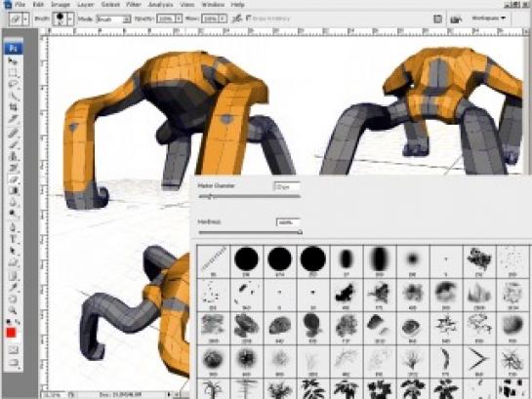
Task: Select the Rectangular Marquee tool
Action: click(13, 72)
